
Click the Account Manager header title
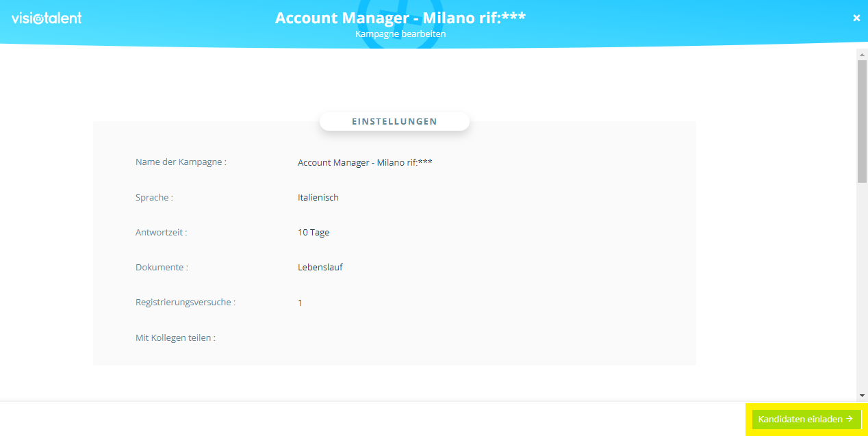(400, 17)
